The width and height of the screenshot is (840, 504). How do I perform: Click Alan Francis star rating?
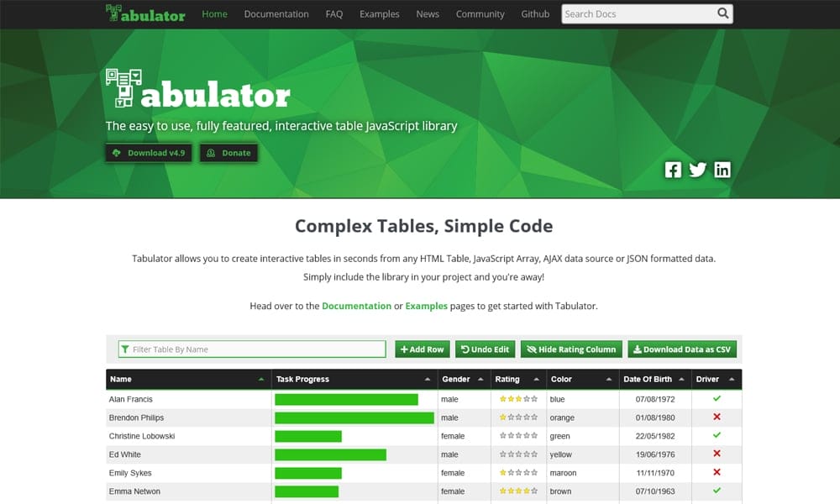click(x=518, y=399)
